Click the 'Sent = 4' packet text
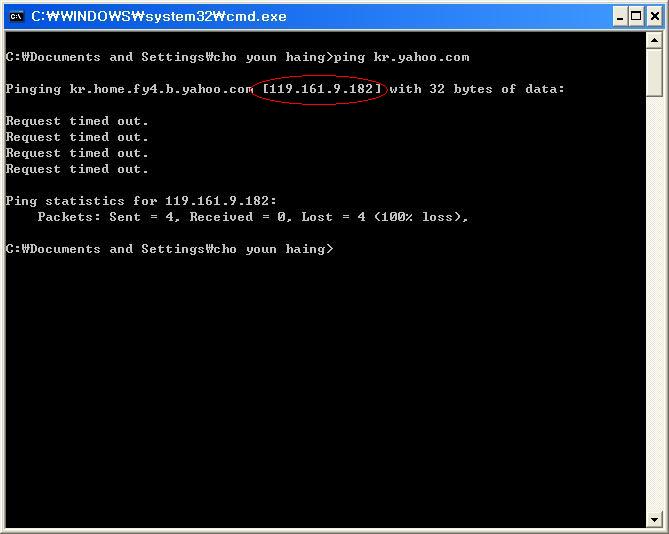669x534 pixels. [x=141, y=217]
